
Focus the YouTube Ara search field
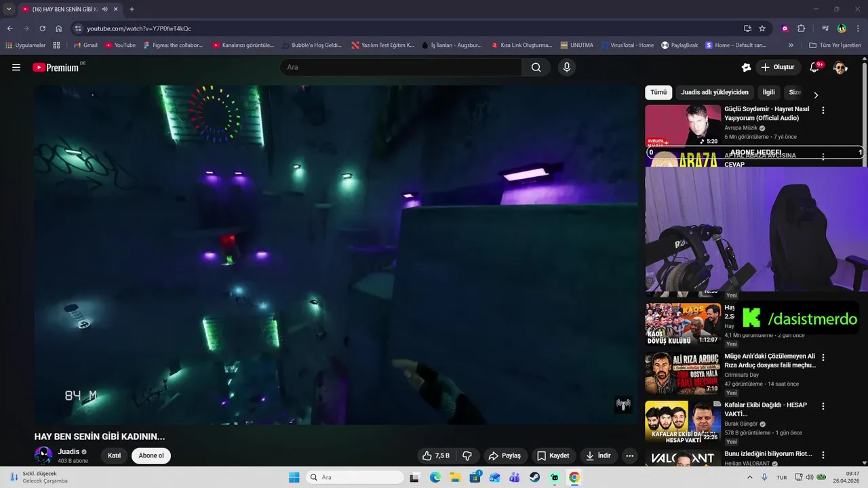click(401, 67)
